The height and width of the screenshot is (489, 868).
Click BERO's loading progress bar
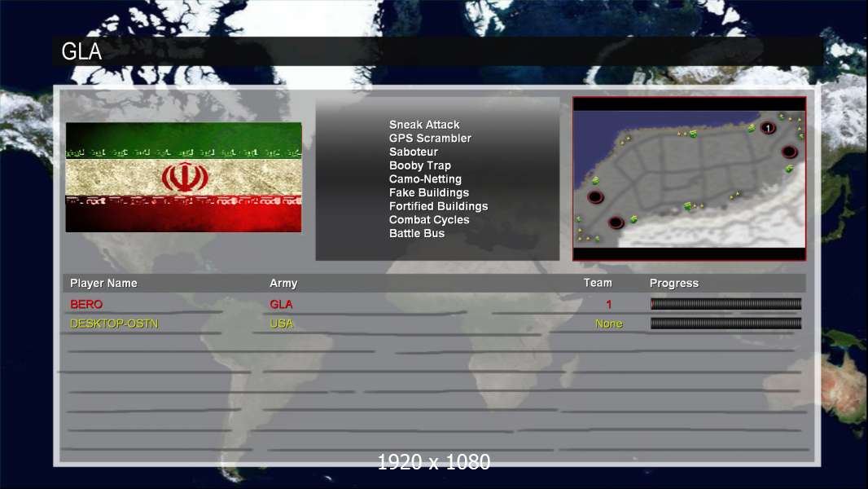[726, 303]
